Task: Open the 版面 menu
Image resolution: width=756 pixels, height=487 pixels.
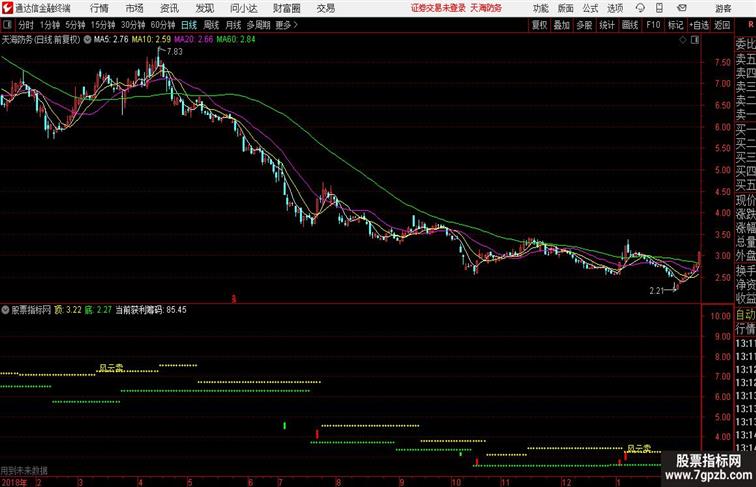Action: pyautogui.click(x=566, y=8)
